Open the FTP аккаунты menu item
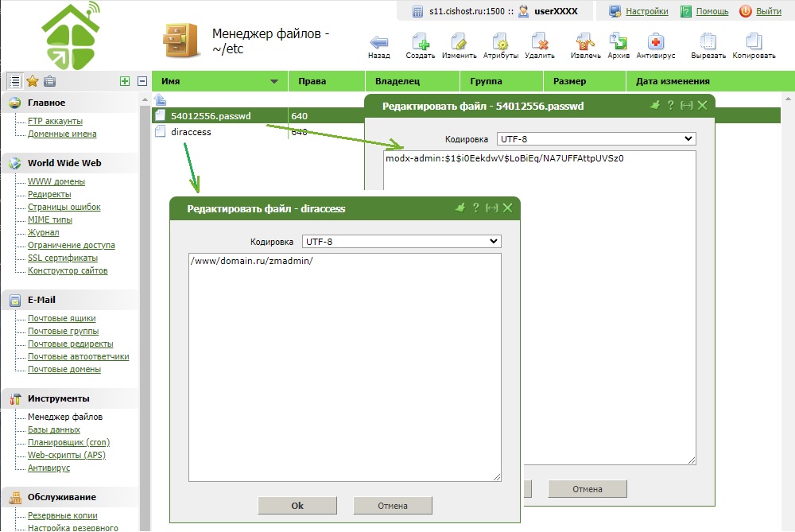Screen dimensions: 795x532 tap(55, 121)
